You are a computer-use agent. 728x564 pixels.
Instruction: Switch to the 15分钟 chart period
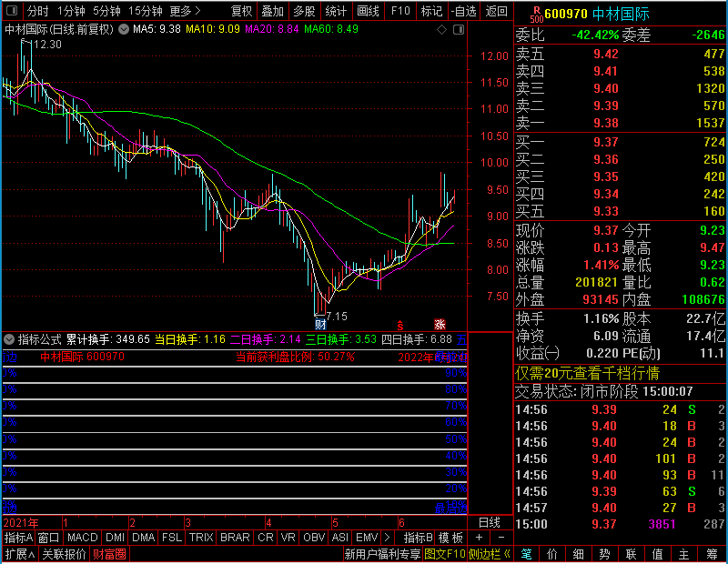tap(145, 11)
